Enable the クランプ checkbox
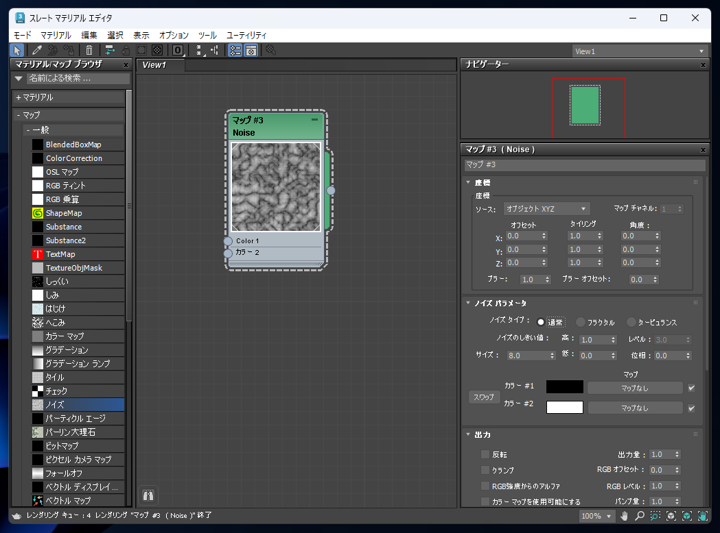720x533 pixels. (x=485, y=470)
